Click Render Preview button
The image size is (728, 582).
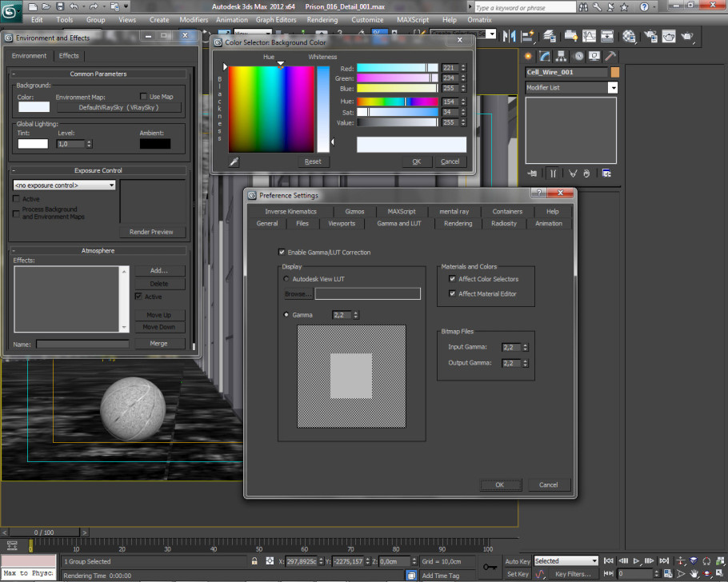(x=151, y=232)
